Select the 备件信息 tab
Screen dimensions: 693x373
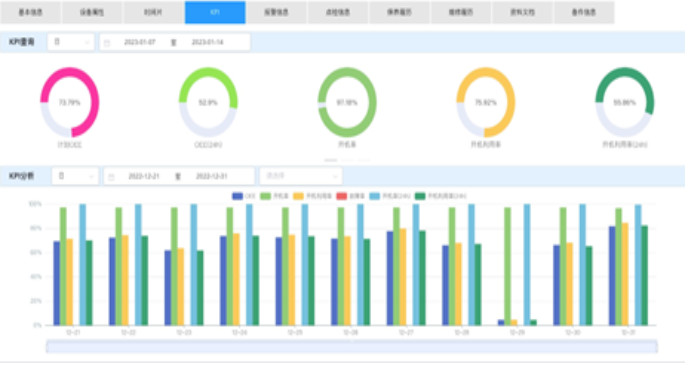click(x=584, y=12)
